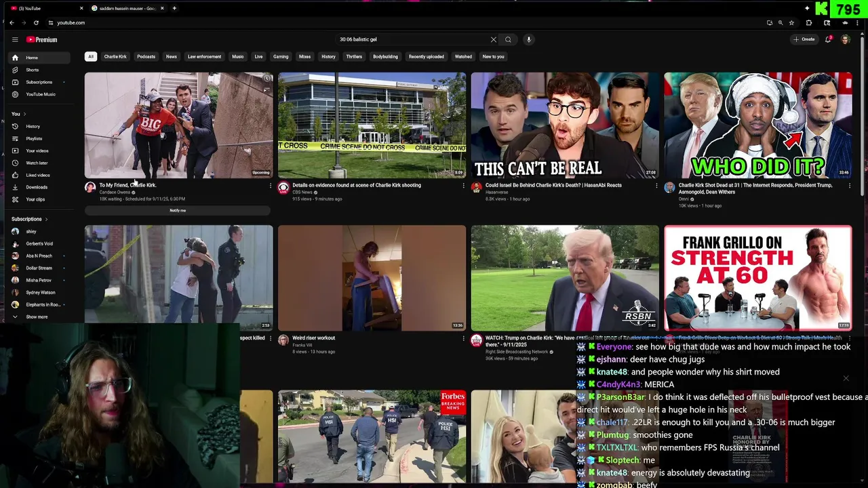Screen dimensions: 868x488
Task: Open a new browser tab
Action: click(x=174, y=8)
